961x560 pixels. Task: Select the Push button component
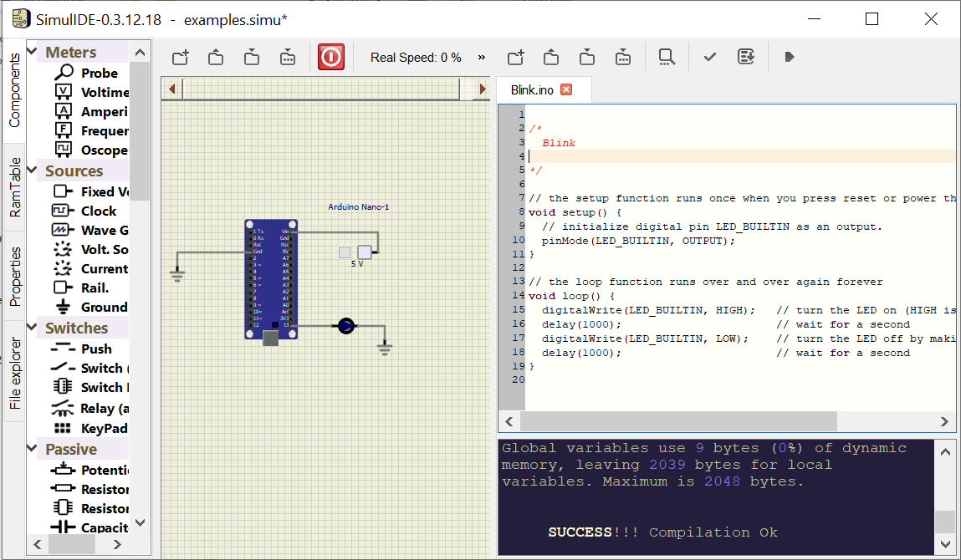90,349
